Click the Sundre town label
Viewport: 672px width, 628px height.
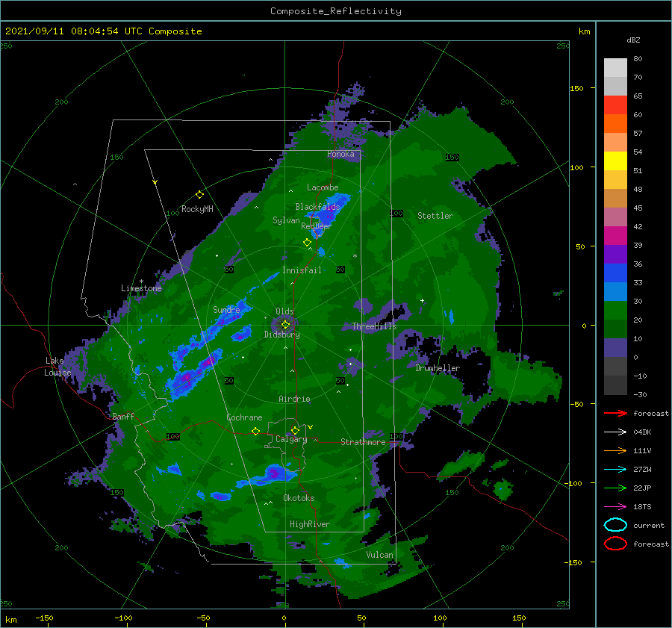click(226, 309)
